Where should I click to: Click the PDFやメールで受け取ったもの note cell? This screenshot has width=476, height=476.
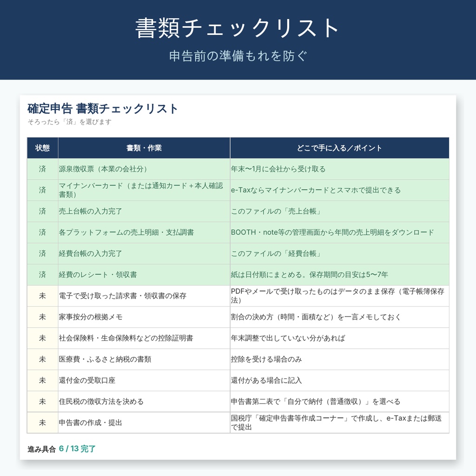[339, 296]
